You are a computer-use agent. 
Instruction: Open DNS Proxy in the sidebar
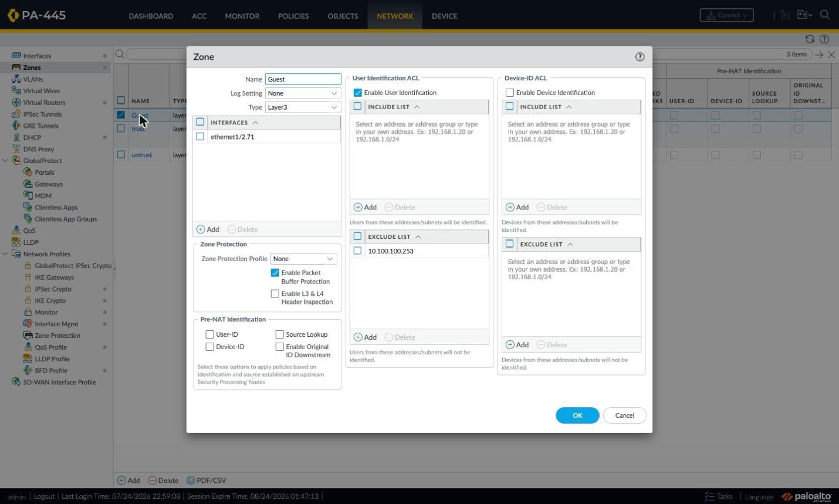(38, 149)
